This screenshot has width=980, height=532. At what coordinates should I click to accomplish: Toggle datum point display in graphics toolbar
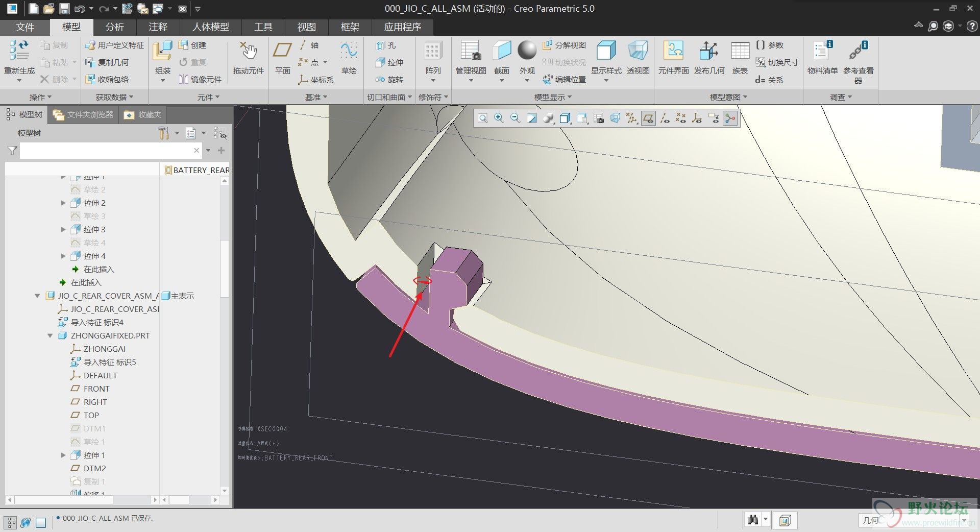681,118
